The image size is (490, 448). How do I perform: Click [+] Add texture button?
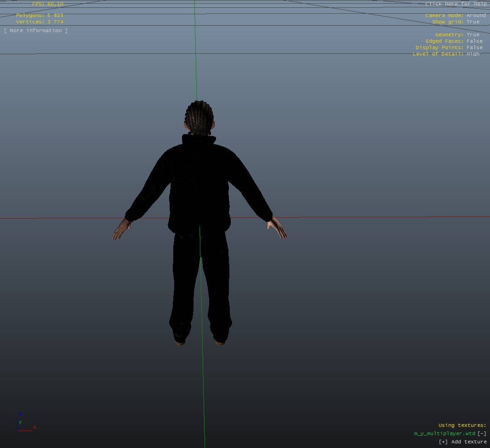[462, 442]
